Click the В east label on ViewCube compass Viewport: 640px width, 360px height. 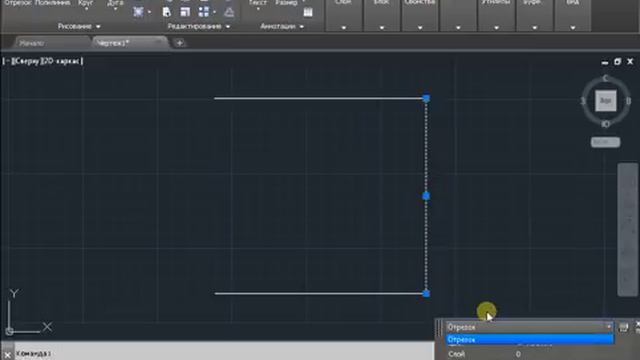[x=628, y=101]
